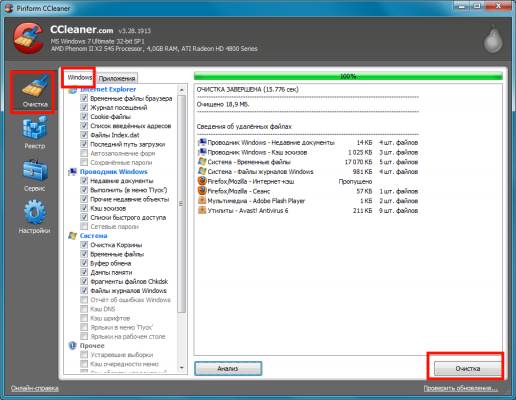Open the Проверить обновления link
516x400 pixels.
point(460,388)
